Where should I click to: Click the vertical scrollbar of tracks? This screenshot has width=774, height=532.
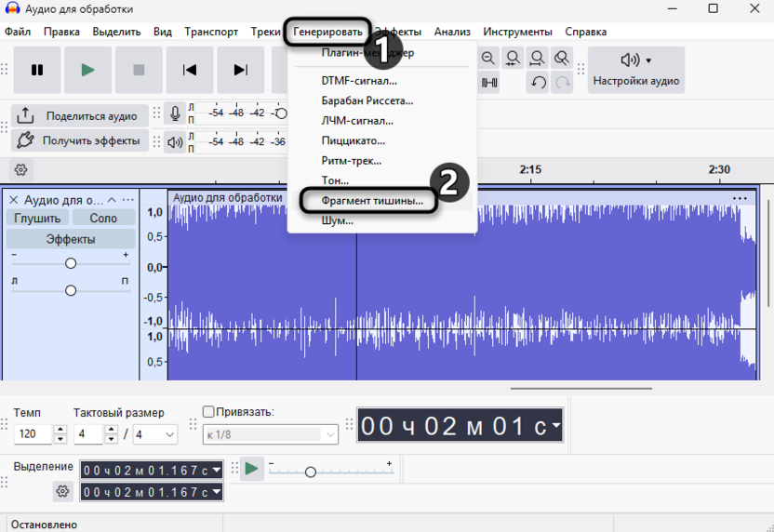[x=768, y=252]
